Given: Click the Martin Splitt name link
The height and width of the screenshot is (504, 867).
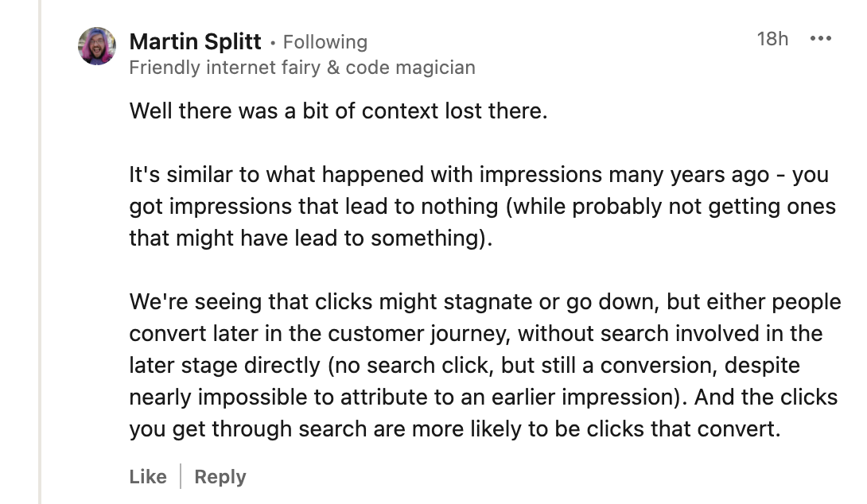Looking at the screenshot, I should [195, 41].
